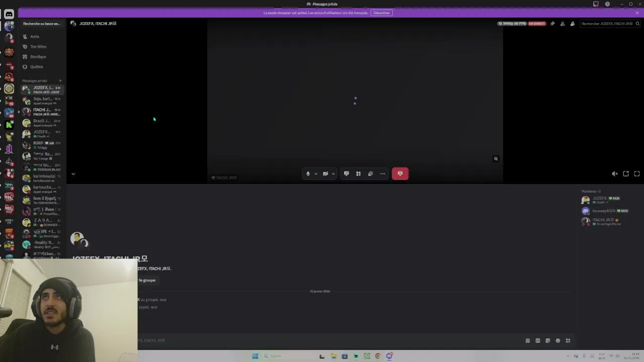Viewport: 644px width, 362px height.
Task: Click the screen share icon in the call bar
Action: pyautogui.click(x=346, y=174)
